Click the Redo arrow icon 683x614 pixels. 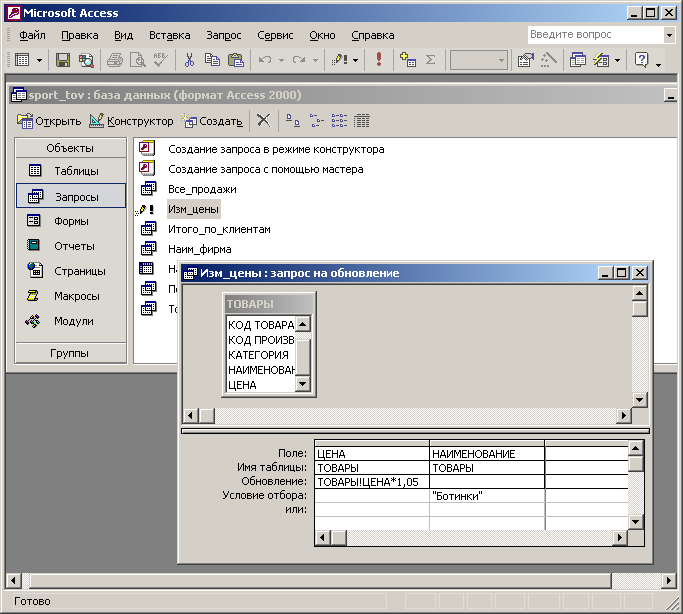pos(299,60)
